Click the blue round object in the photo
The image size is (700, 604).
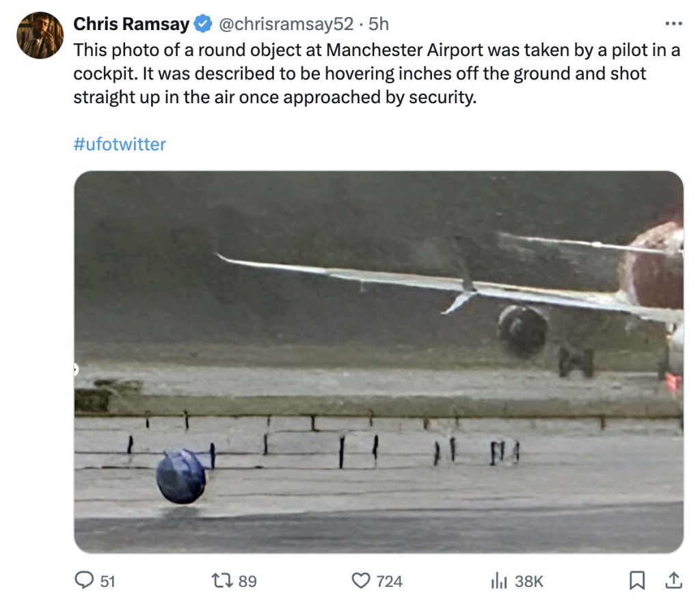[x=180, y=476]
